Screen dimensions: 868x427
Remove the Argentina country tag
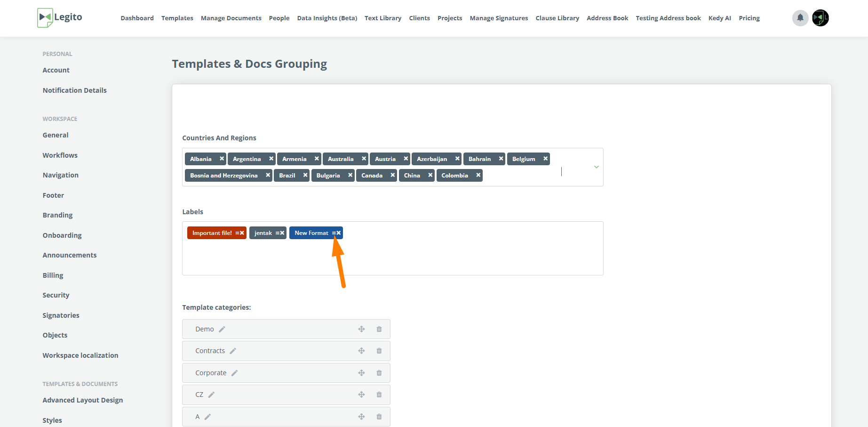click(271, 159)
